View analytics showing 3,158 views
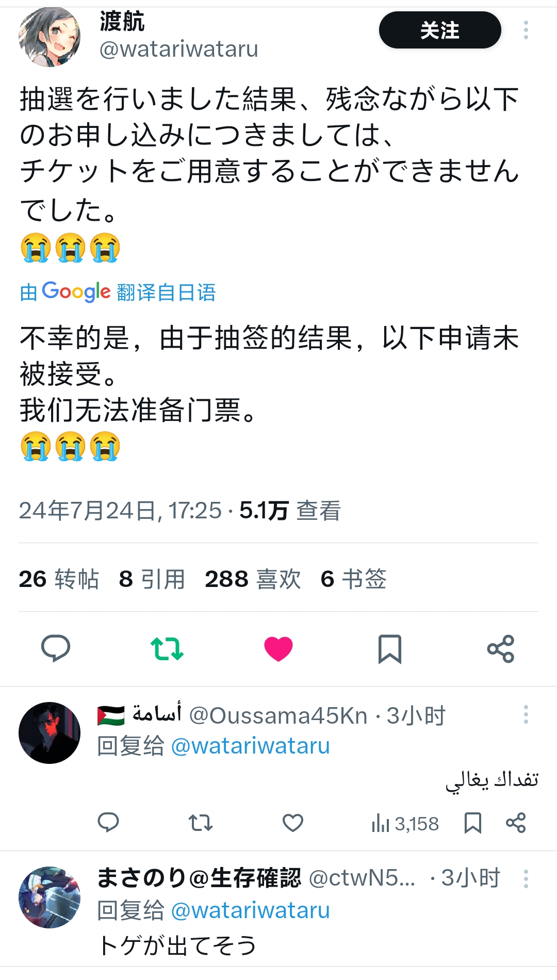Image resolution: width=557 pixels, height=980 pixels. click(x=405, y=823)
